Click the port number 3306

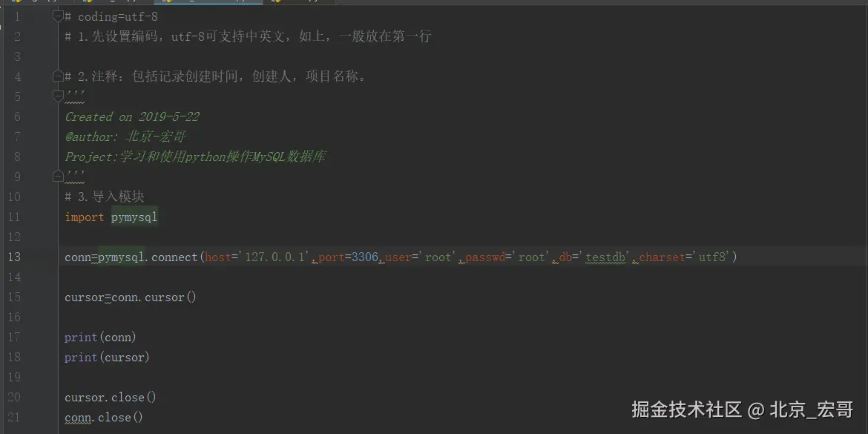365,257
